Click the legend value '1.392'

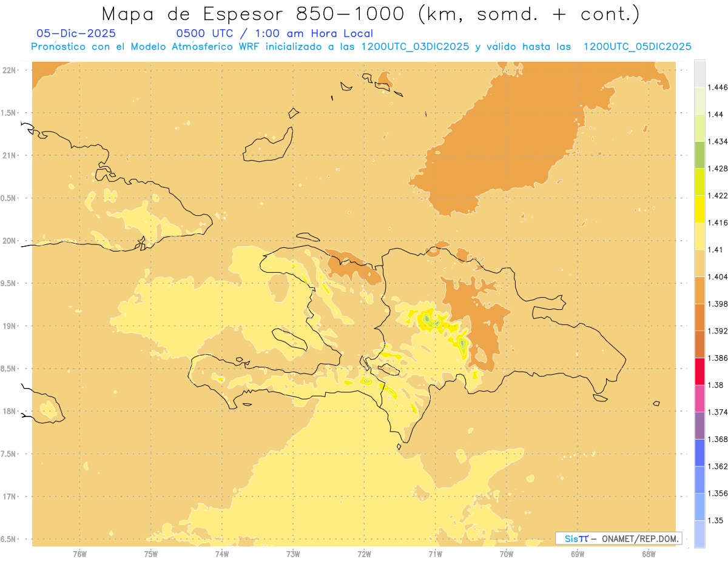point(718,331)
